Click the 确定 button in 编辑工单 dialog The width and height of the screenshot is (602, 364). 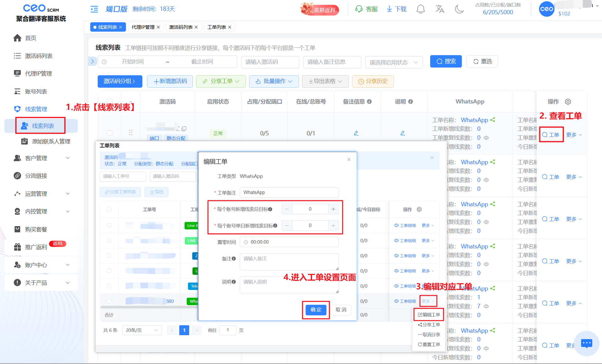(316, 310)
